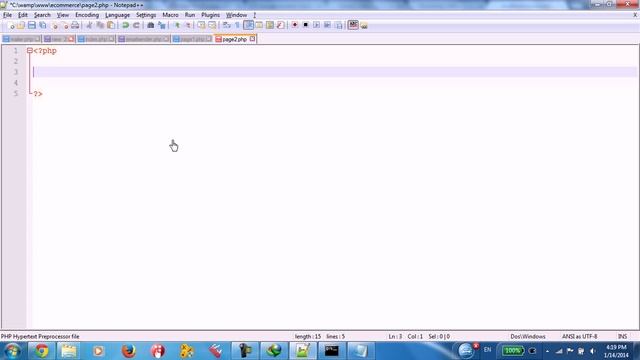Click the Paste clipboard toolbar icon

click(111, 25)
